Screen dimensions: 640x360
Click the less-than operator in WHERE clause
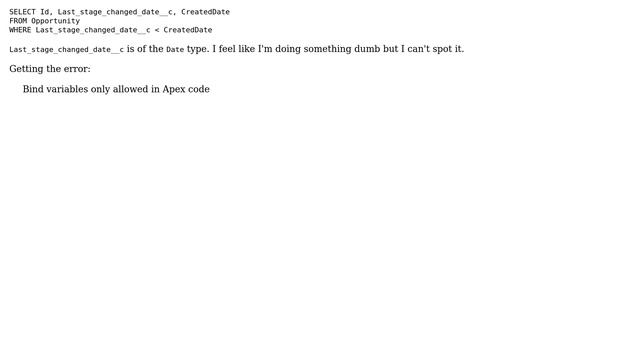(x=157, y=30)
